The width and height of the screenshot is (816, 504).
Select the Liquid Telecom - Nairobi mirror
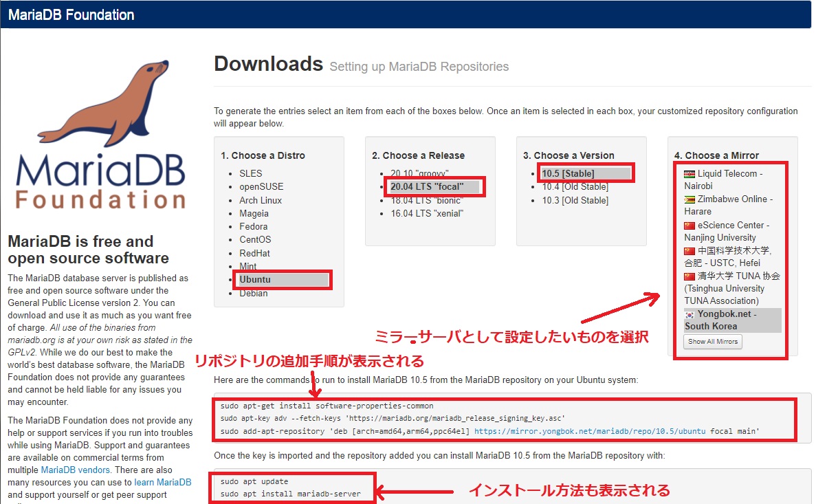coord(724,179)
